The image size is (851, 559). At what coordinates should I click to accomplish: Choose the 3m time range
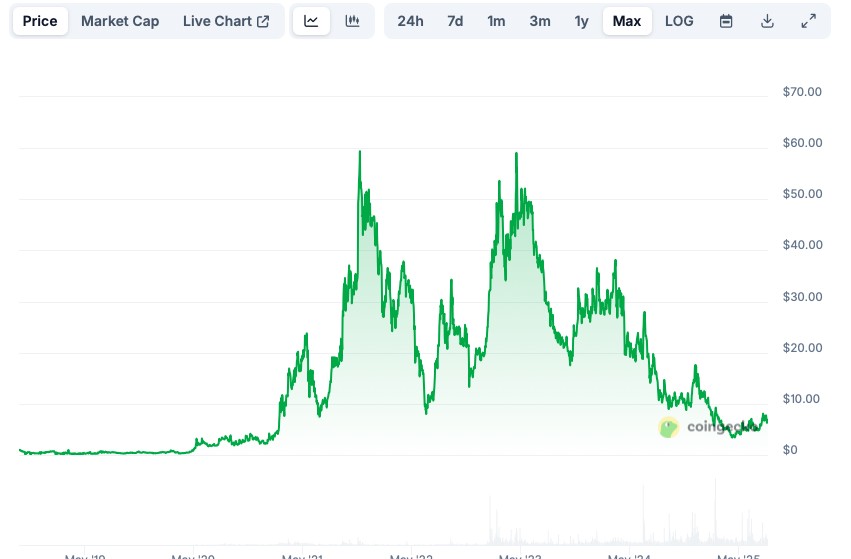coord(540,21)
